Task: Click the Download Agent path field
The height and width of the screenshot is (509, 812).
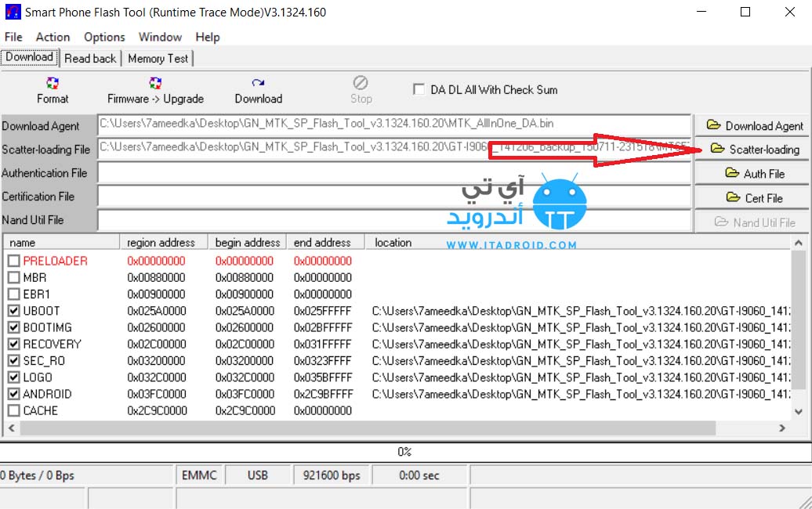Action: (x=394, y=125)
